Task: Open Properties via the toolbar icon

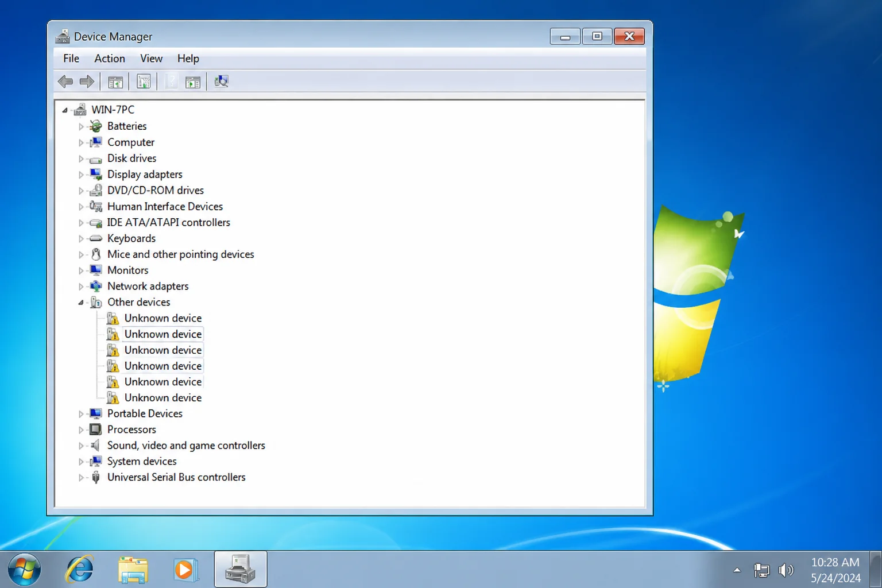Action: [144, 82]
